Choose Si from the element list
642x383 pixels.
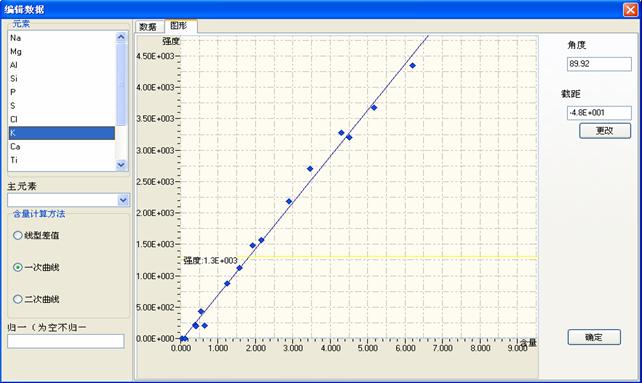click(x=61, y=79)
